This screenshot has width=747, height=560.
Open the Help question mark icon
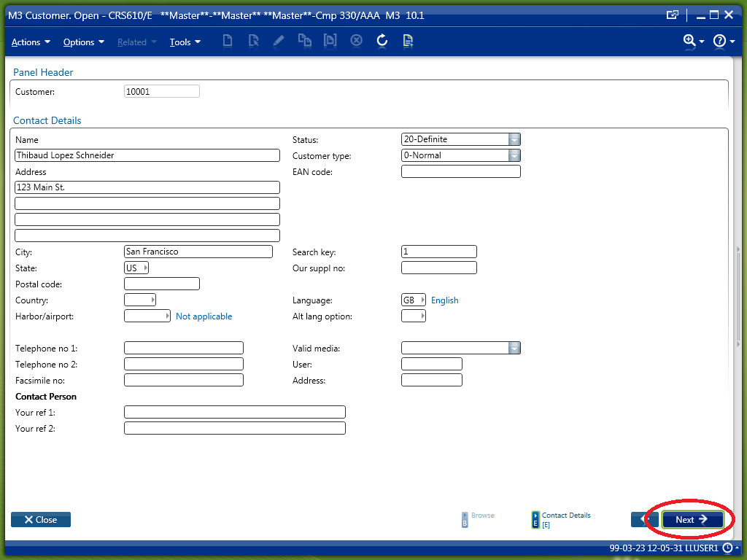pyautogui.click(x=719, y=41)
